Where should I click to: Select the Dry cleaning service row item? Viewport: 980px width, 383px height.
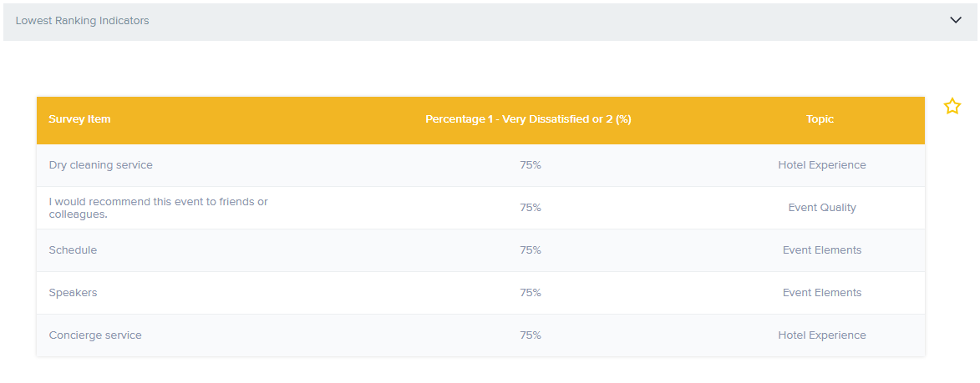click(101, 165)
